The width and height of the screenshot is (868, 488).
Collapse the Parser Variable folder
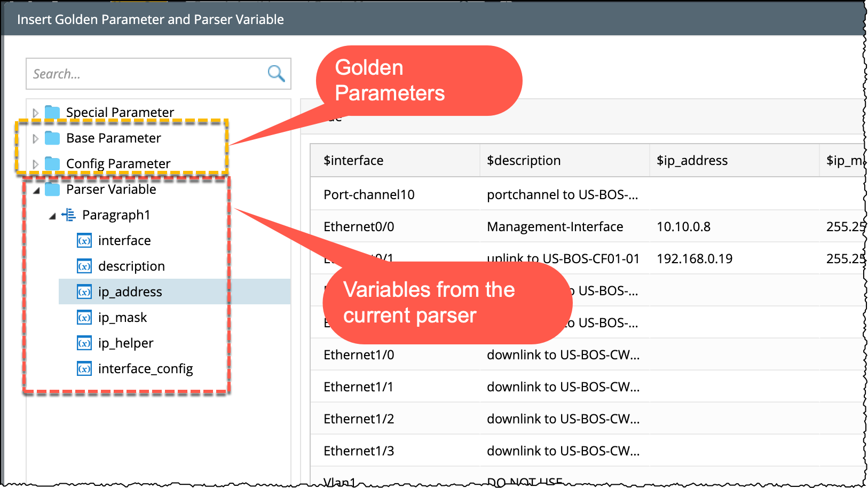pyautogui.click(x=36, y=190)
